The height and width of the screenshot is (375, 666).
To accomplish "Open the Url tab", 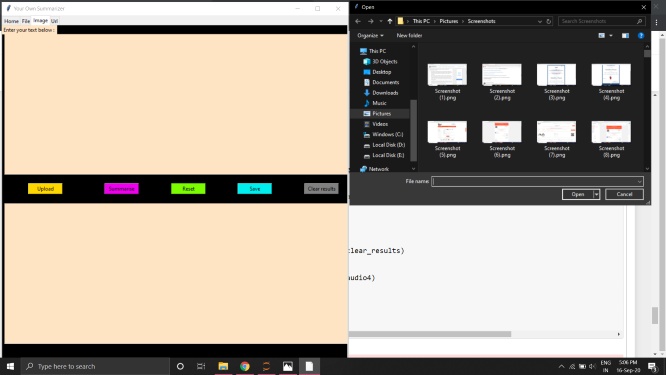I will [x=54, y=21].
